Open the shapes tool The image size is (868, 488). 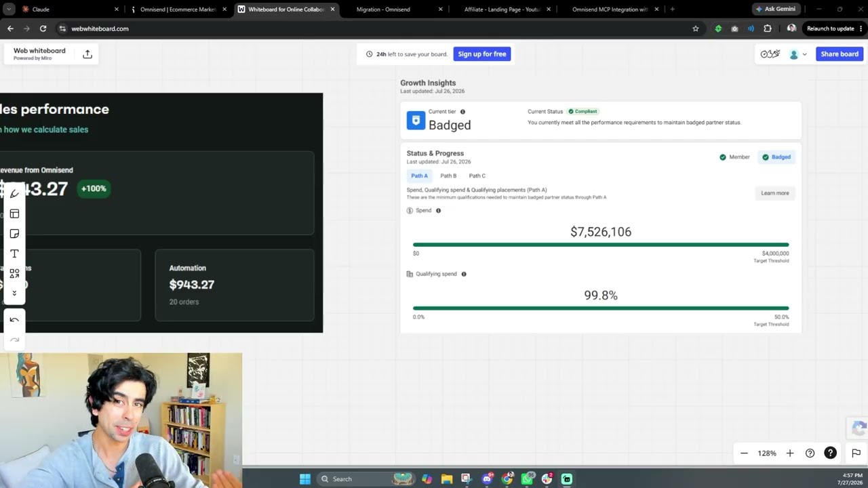click(14, 273)
